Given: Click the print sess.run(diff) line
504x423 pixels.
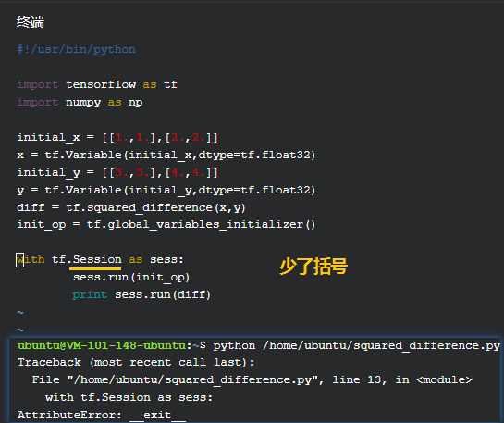Looking at the screenshot, I should 141,294.
